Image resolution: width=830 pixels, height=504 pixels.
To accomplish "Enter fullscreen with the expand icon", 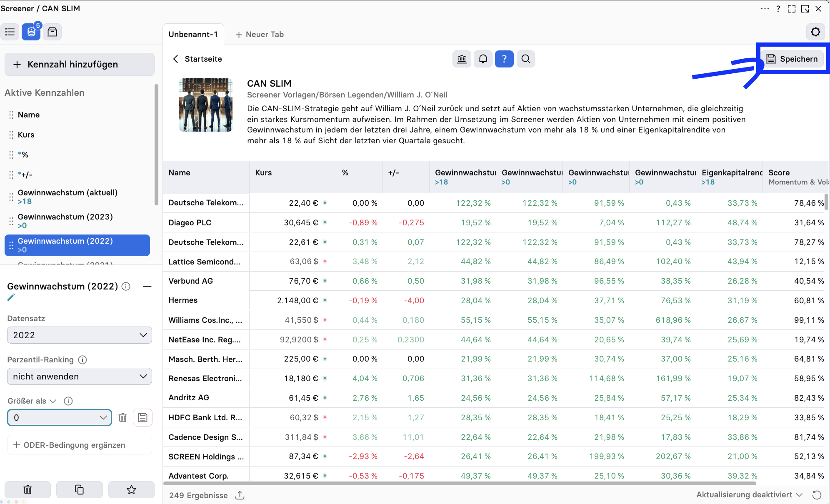I will [x=792, y=9].
